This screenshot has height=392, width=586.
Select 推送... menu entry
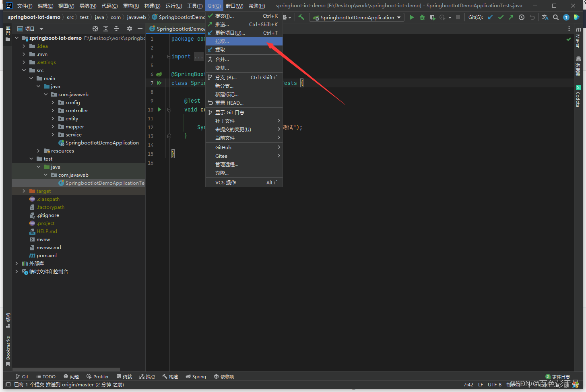[244, 24]
